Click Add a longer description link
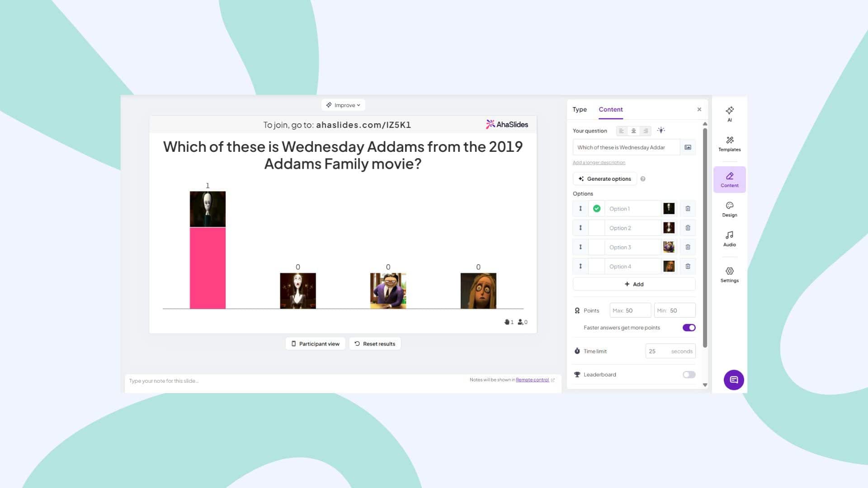Viewport: 868px width, 488px height. click(599, 163)
